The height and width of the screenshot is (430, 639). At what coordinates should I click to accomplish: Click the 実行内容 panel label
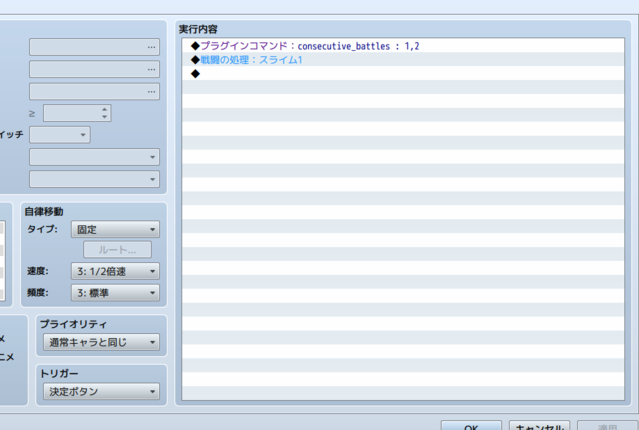pyautogui.click(x=198, y=29)
